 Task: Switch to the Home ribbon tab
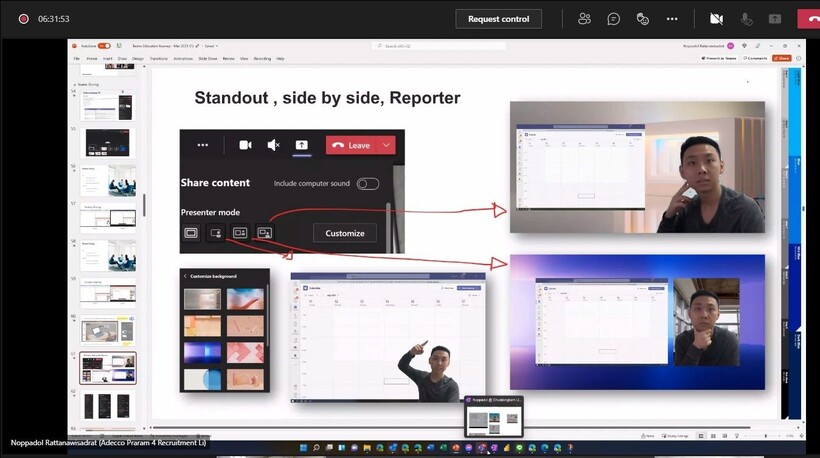92,59
